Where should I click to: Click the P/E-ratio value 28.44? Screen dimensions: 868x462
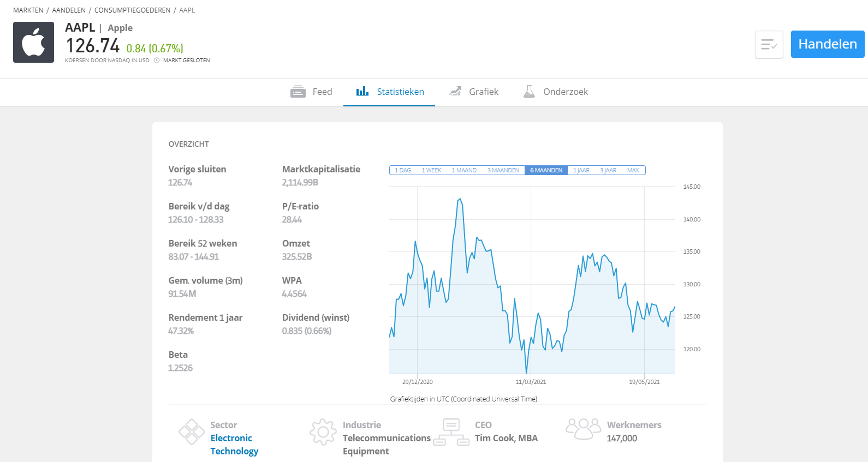(292, 220)
